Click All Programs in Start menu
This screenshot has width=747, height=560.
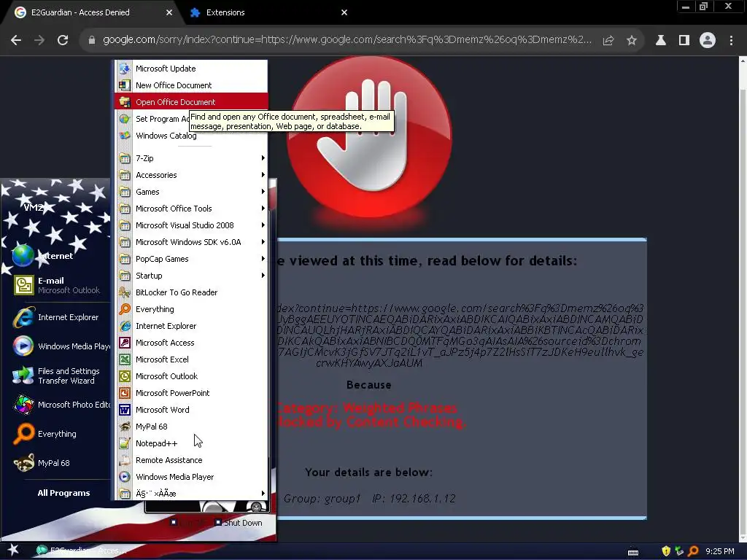pyautogui.click(x=64, y=493)
